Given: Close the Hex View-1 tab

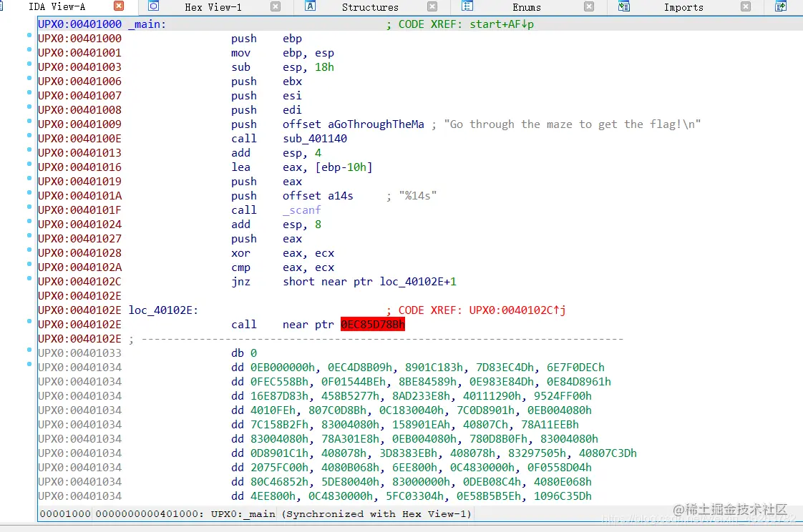Looking at the screenshot, I should tap(276, 6).
